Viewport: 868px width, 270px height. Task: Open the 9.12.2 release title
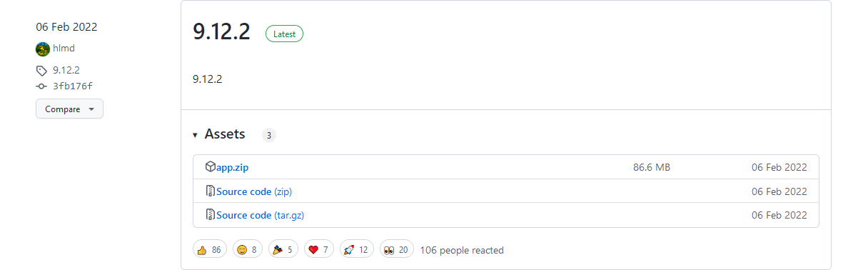click(x=221, y=31)
